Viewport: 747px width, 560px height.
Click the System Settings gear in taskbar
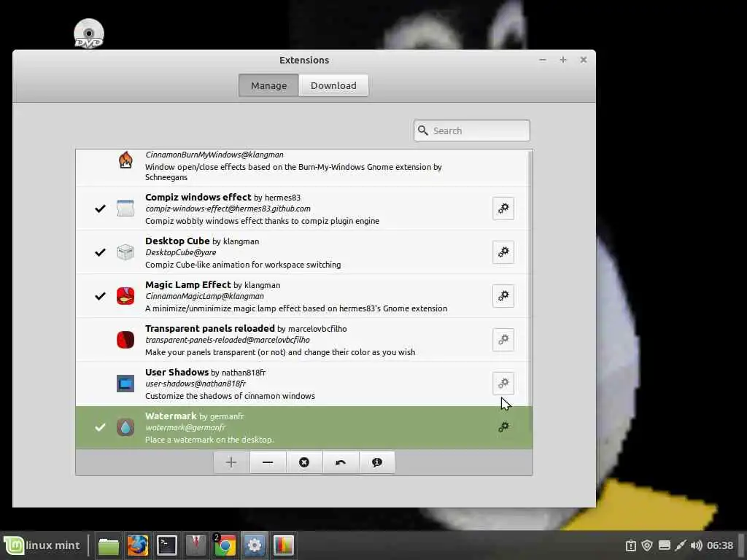[x=255, y=545]
